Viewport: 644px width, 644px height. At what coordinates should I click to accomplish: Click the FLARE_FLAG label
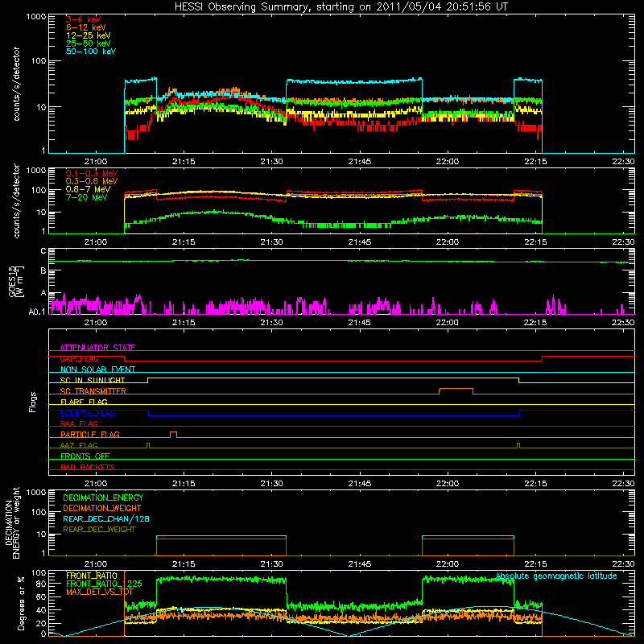pos(84,402)
